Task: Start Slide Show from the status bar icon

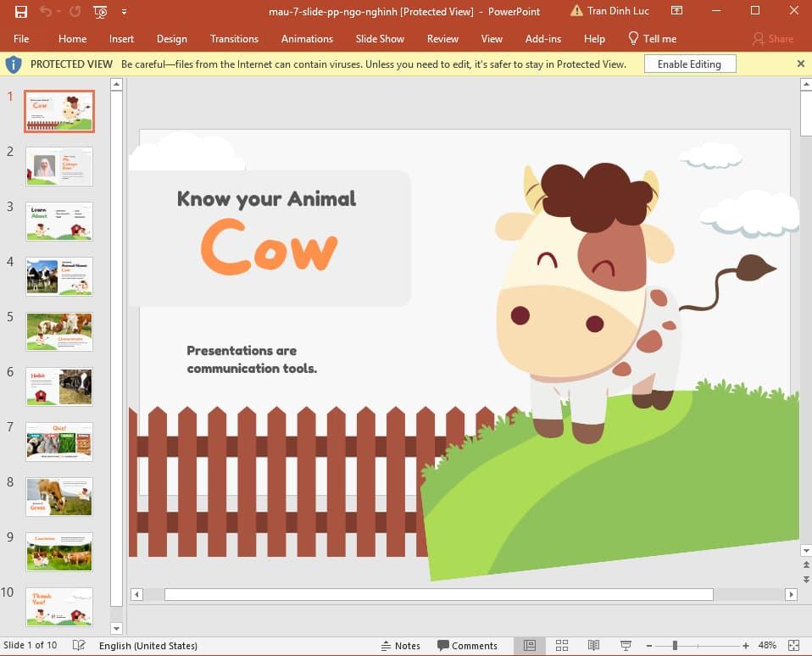Action: 626,645
